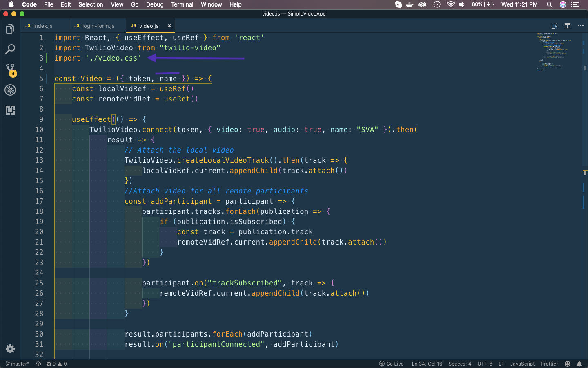Open the Window menu
This screenshot has width=588, height=368.
(211, 4)
